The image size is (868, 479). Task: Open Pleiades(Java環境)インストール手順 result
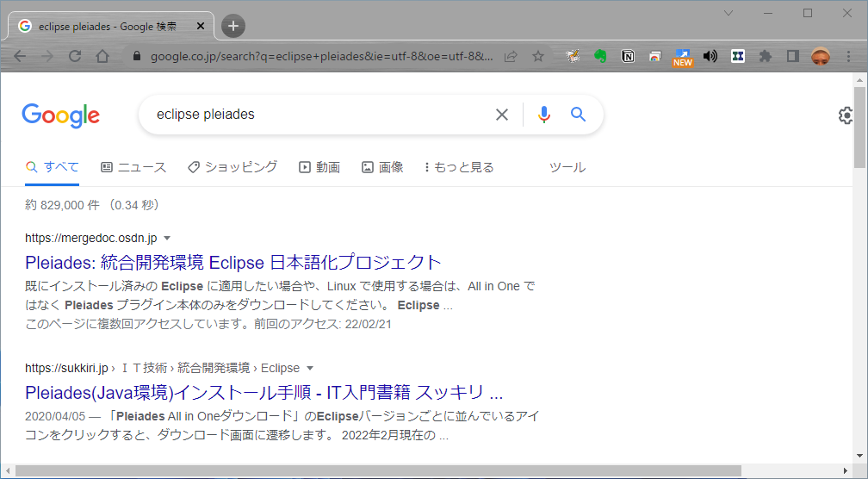[264, 393]
